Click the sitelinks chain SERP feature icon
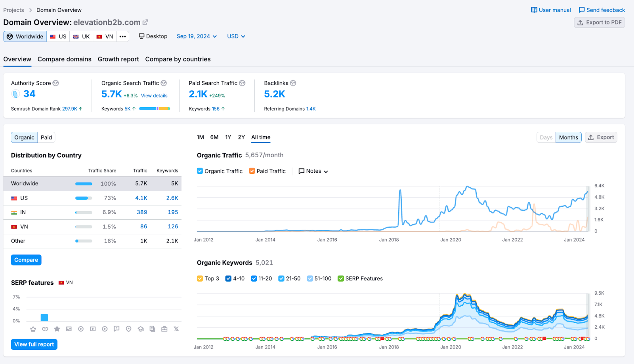The height and width of the screenshot is (364, 634). 45,329
